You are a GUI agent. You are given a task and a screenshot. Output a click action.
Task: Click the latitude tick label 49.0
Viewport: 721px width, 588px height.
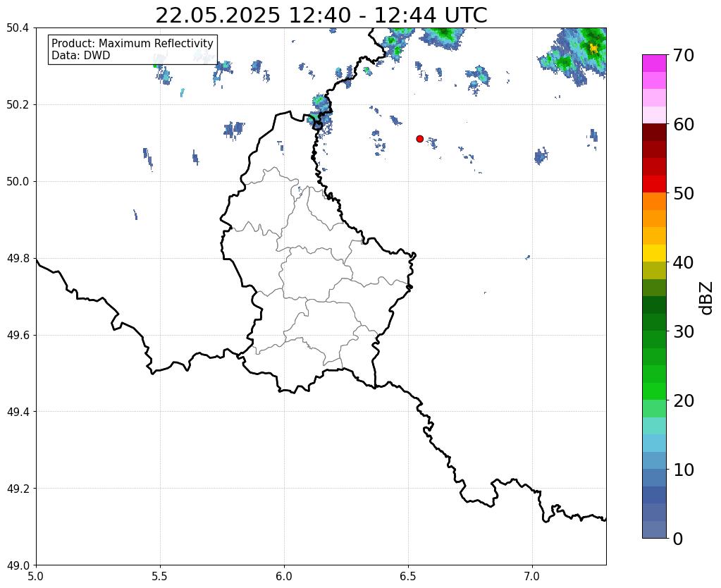18,565
